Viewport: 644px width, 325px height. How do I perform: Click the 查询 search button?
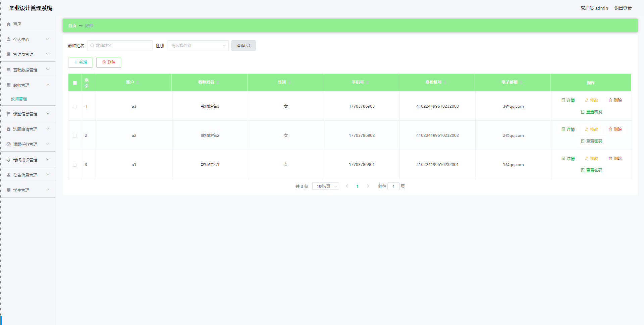pyautogui.click(x=244, y=46)
